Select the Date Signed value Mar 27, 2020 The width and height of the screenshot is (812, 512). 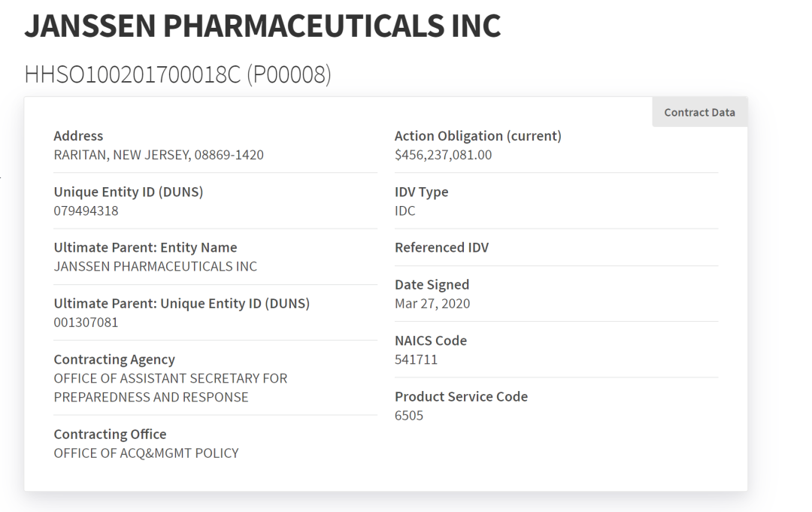pyautogui.click(x=432, y=304)
